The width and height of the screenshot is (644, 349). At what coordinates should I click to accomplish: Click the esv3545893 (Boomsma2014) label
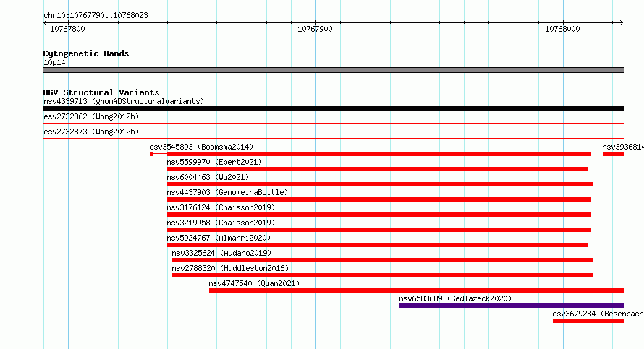point(201,147)
